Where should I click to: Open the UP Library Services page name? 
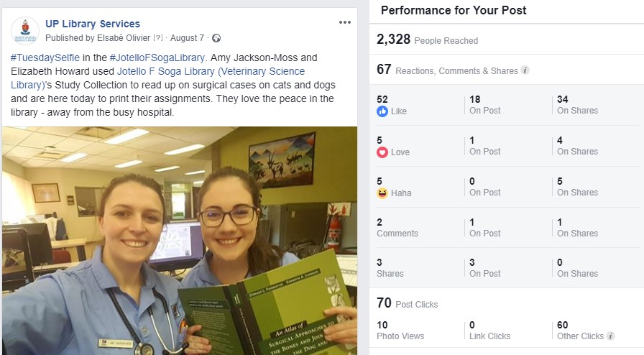(93, 24)
